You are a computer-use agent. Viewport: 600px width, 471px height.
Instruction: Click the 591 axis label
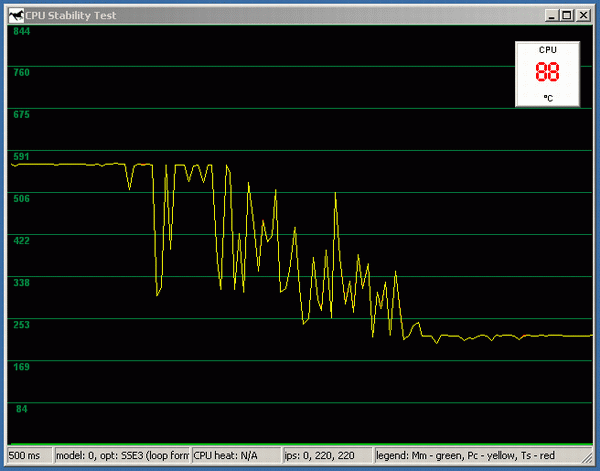21,156
